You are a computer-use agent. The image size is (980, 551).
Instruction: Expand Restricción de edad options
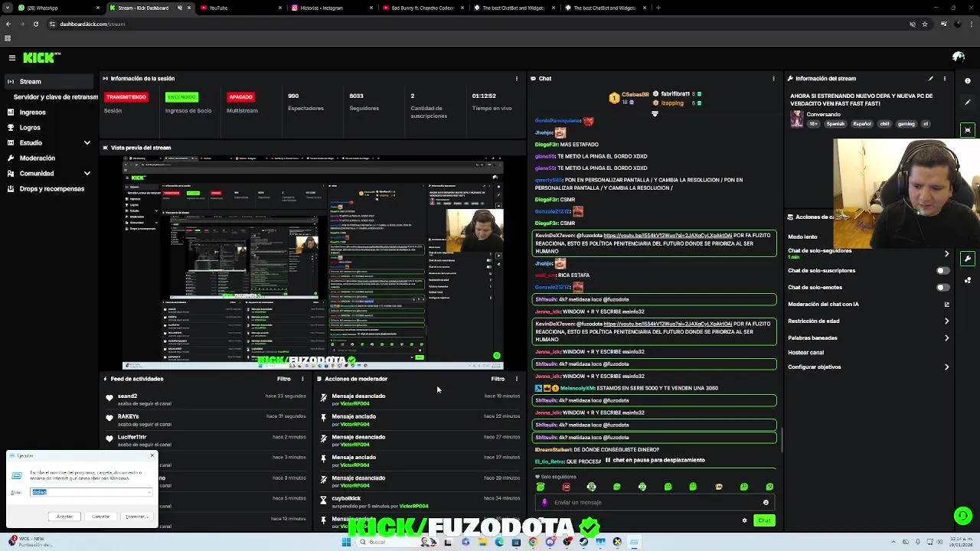(946, 321)
